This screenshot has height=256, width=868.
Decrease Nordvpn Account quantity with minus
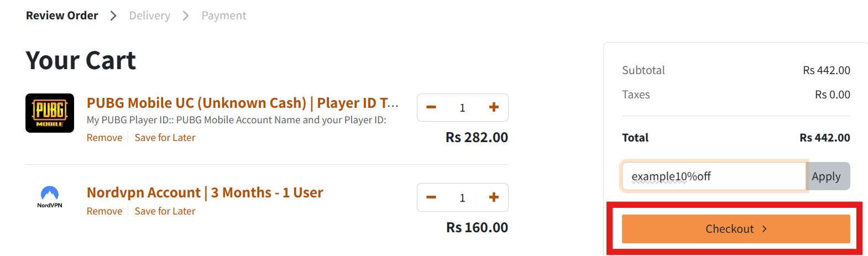(x=432, y=197)
